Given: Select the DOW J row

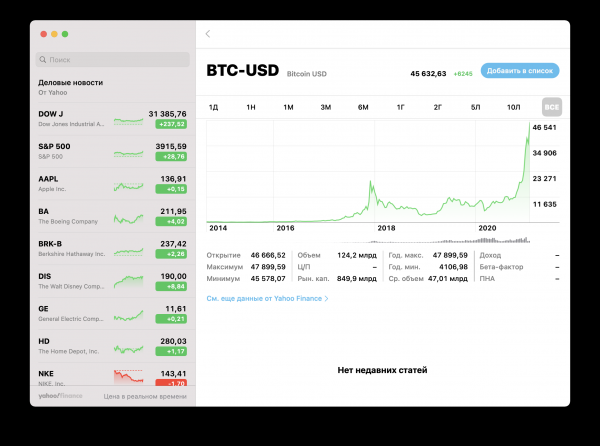Looking at the screenshot, I should point(112,119).
